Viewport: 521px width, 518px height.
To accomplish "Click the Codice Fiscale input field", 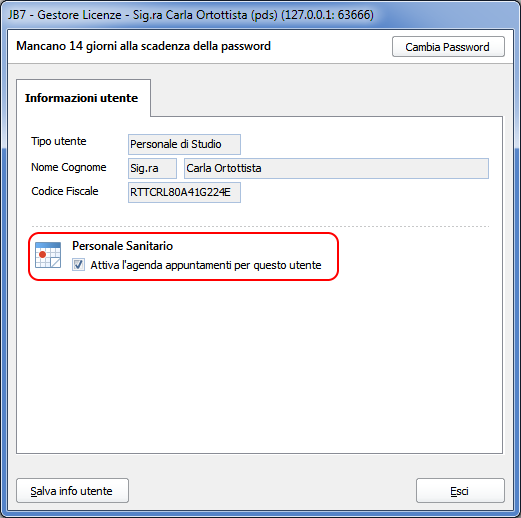I will (x=184, y=192).
